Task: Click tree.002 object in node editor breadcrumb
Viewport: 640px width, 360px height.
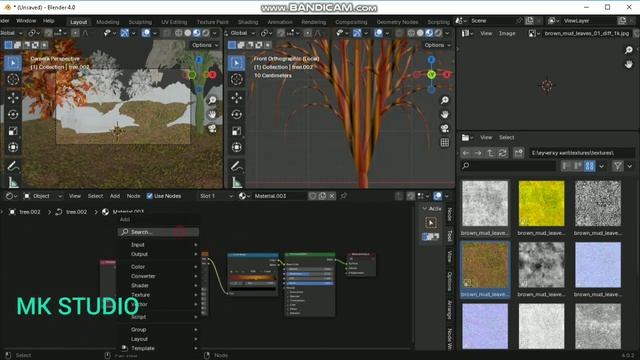Action: click(x=25, y=212)
